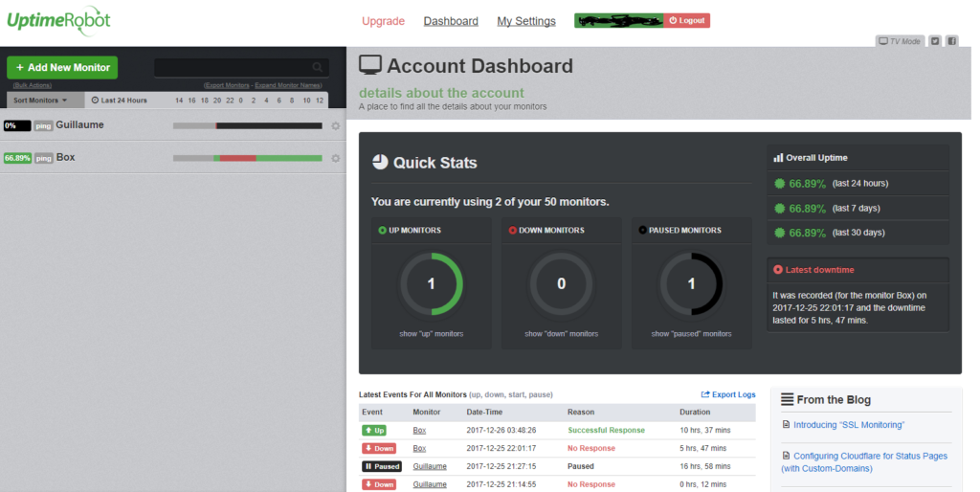980x492 pixels.
Task: Click the Quick Stats pie icon
Action: click(x=380, y=162)
